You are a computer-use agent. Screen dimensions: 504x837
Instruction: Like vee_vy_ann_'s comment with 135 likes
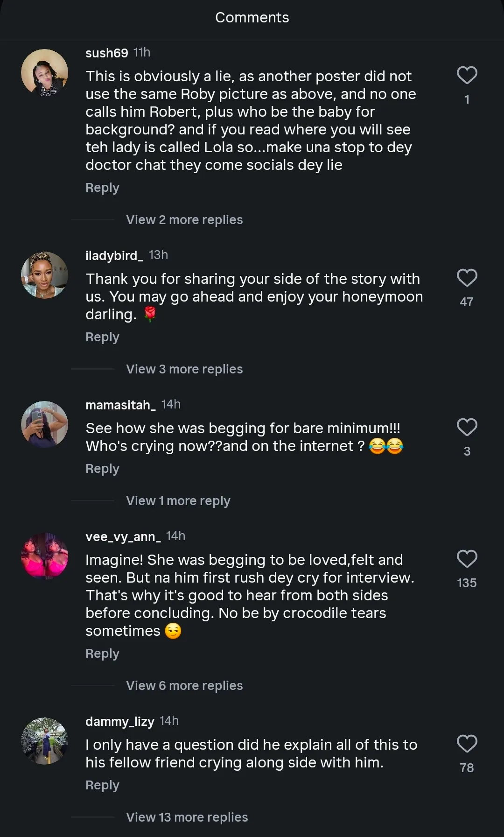[467, 559]
